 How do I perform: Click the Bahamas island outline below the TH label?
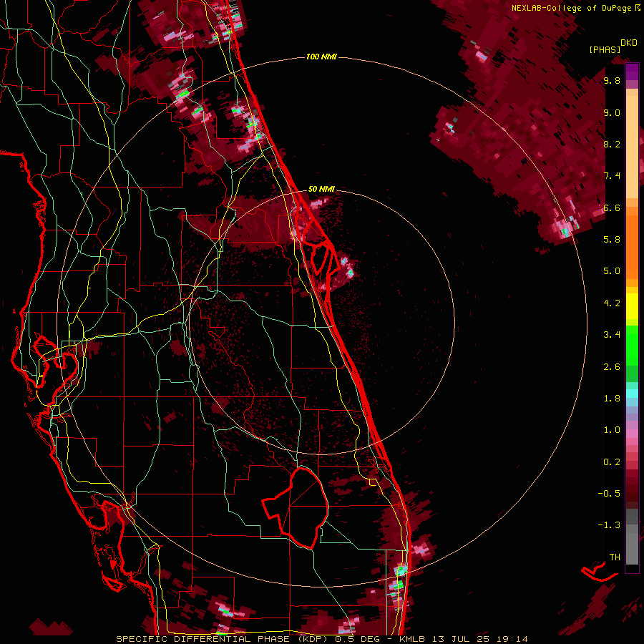[599, 572]
